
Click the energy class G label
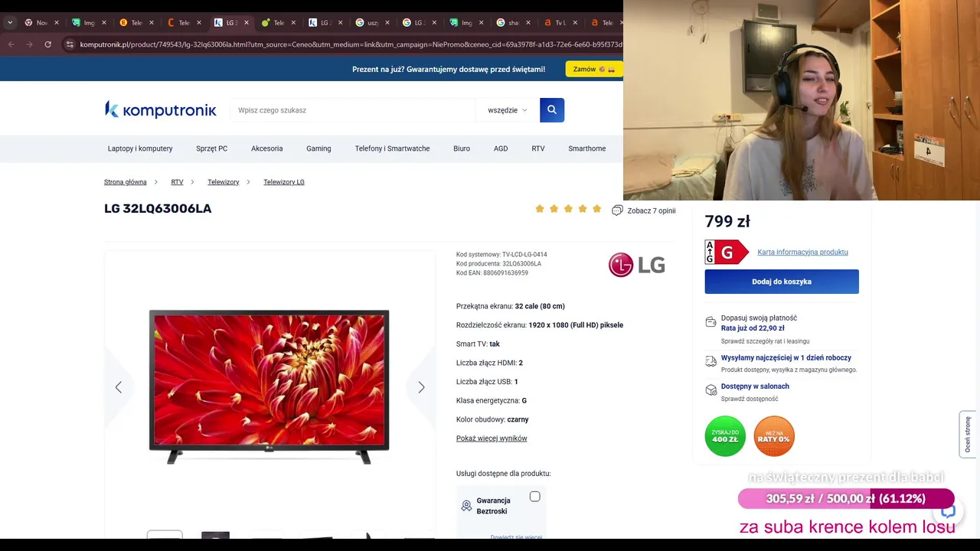(727, 252)
